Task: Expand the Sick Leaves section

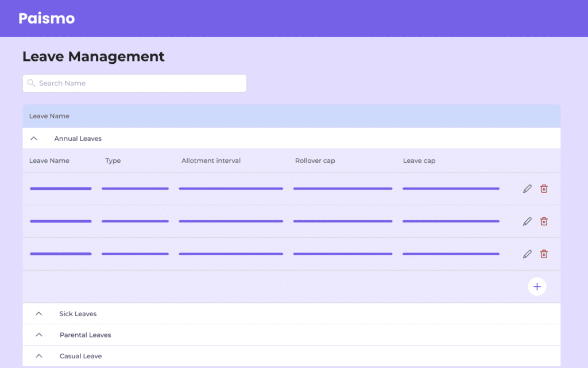Action: (x=38, y=313)
